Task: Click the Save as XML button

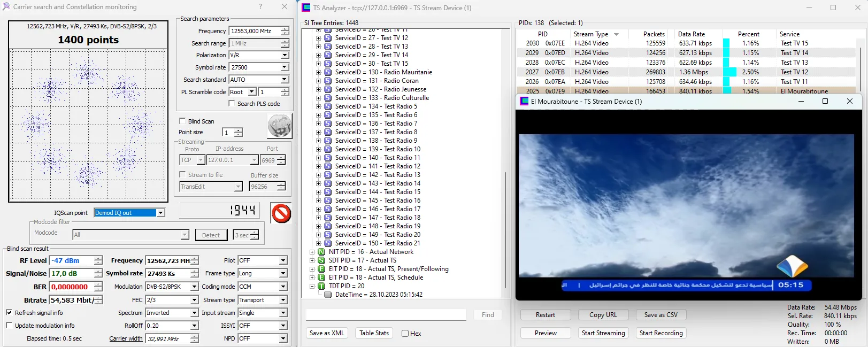Action: 327,333
